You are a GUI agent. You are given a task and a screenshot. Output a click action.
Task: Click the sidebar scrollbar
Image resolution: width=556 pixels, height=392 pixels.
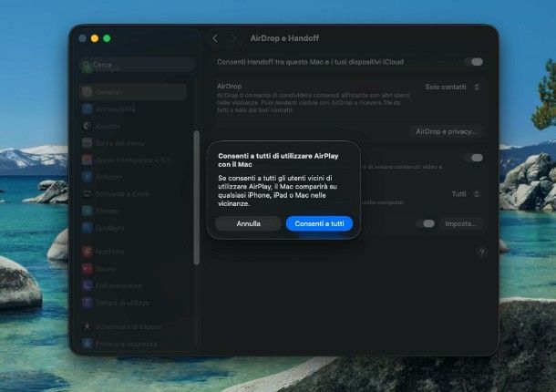[197, 198]
